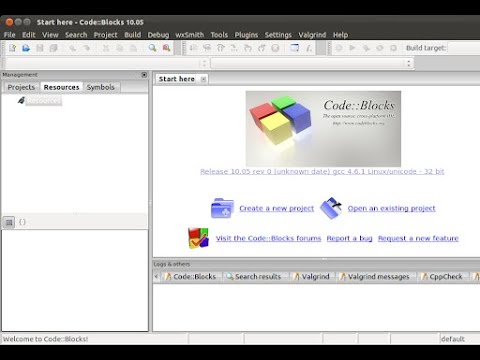Click the Paste toolbar icon
The width and height of the screenshot is (480, 360).
click(x=133, y=48)
